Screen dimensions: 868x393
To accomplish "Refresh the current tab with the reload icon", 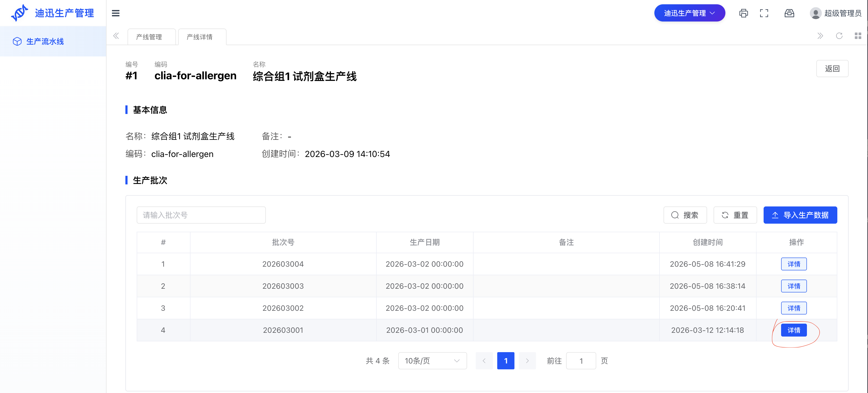I will (839, 36).
